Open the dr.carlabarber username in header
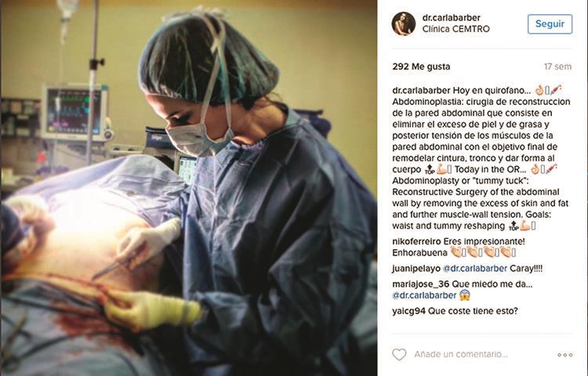Screen dimensions: 588x376 (451, 17)
